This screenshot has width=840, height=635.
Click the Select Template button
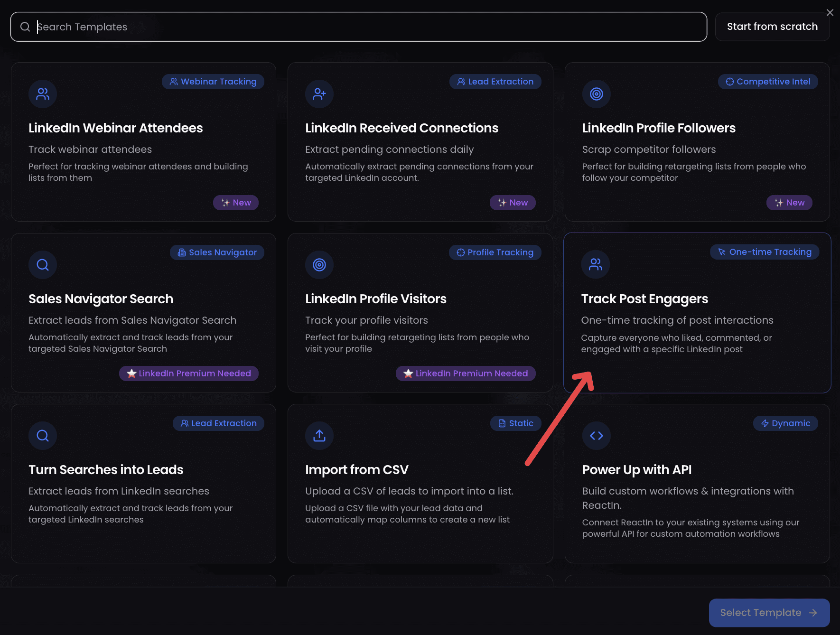(x=769, y=612)
